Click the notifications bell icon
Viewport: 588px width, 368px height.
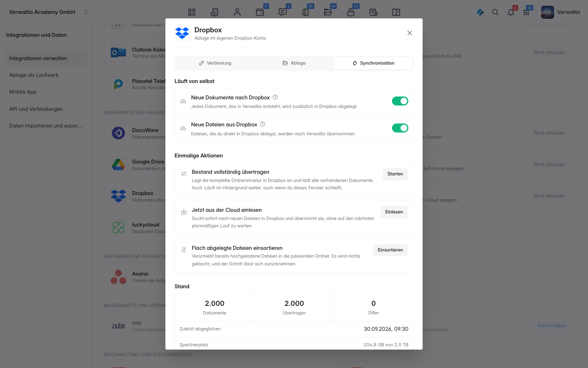(x=511, y=12)
